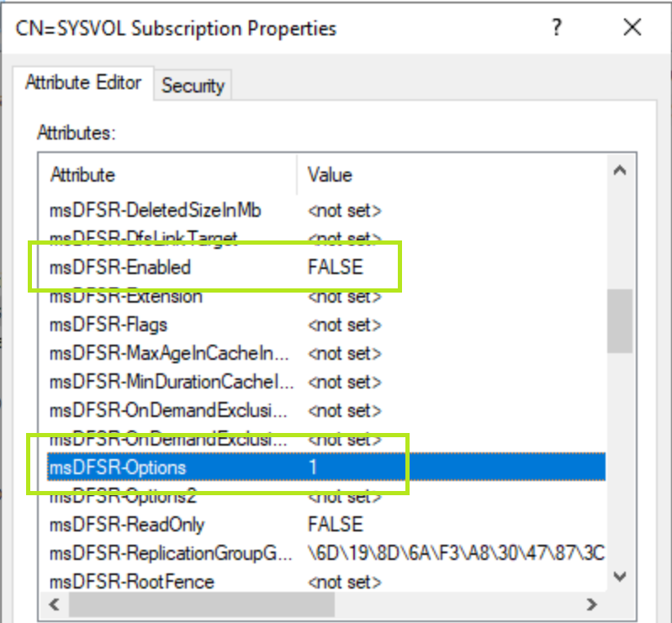Select the msDFSR-RootFence attribute row
Viewport: 672px width, 623px height.
tap(132, 582)
